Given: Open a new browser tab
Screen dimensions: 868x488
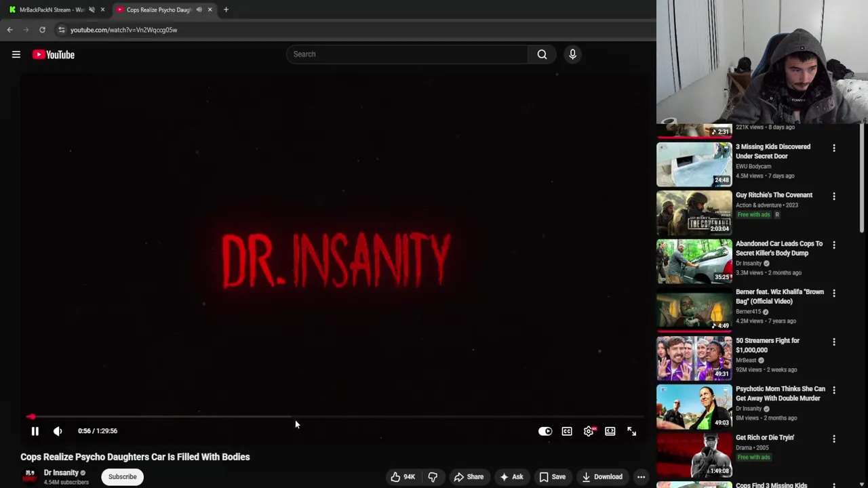Looking at the screenshot, I should [x=226, y=9].
